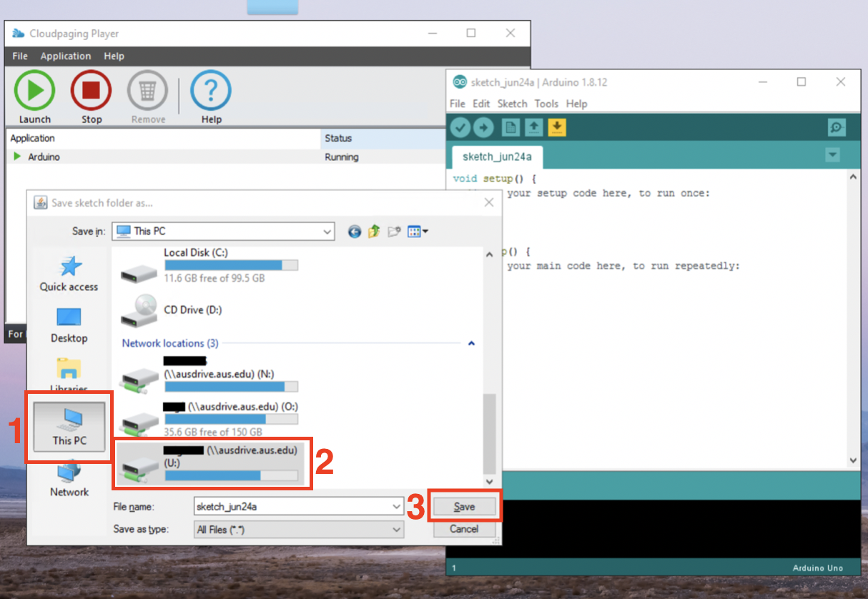Click the '11.6 GB free of 99.5 GB' text
Screen dimensions: 868x599
coord(214,278)
